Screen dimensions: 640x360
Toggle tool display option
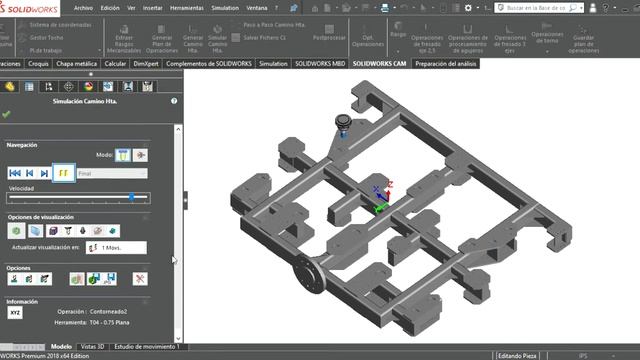68,231
